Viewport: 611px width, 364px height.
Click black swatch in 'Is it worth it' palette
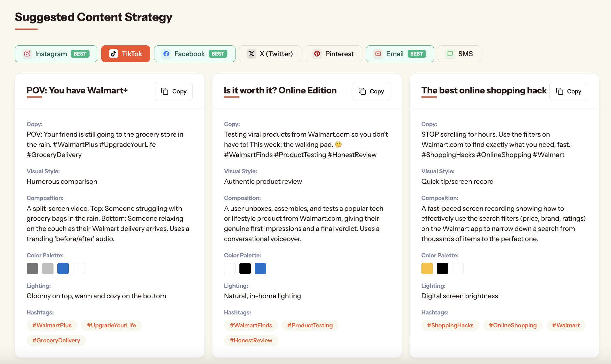(245, 268)
